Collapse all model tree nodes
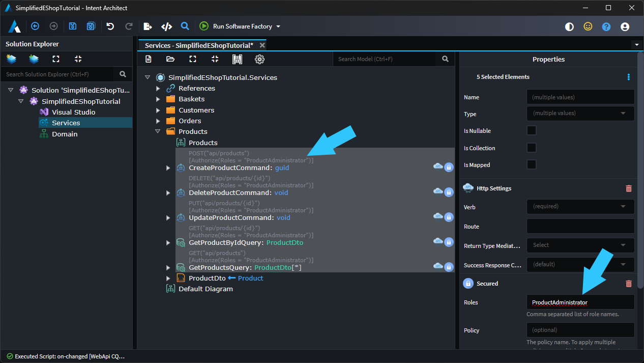 [x=215, y=59]
